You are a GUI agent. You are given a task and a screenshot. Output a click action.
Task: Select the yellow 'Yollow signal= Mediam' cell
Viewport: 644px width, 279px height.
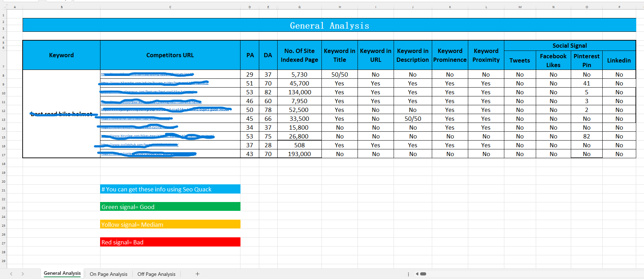pyautogui.click(x=170, y=225)
